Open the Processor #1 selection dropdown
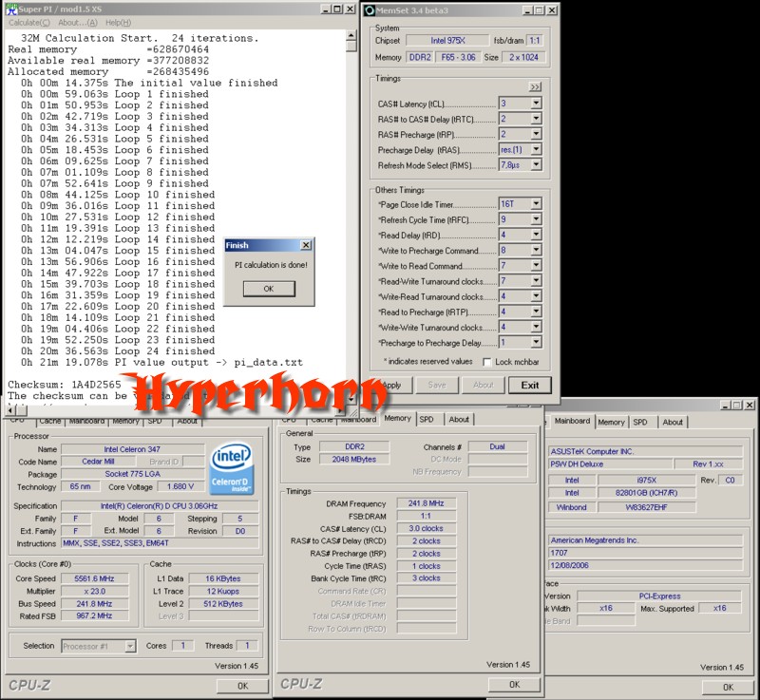The image size is (760, 700). coord(130,646)
